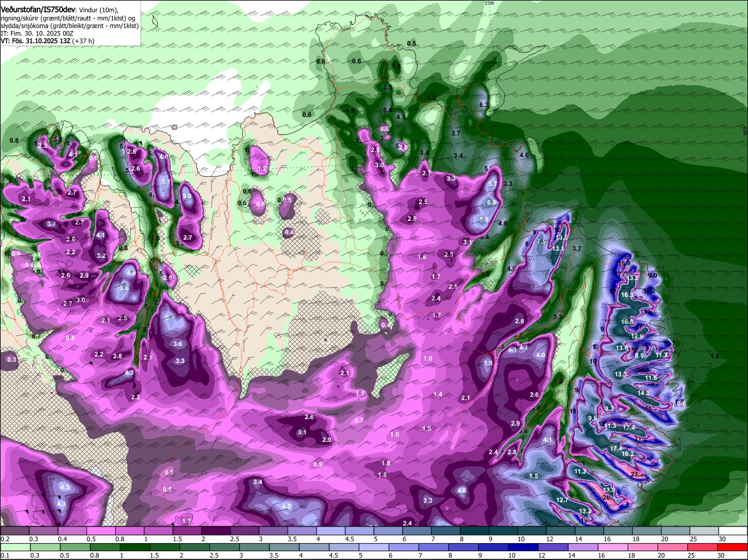This screenshot has width=748, height=560.
Task: Click the 18.8 value on the map
Action: tap(627, 322)
